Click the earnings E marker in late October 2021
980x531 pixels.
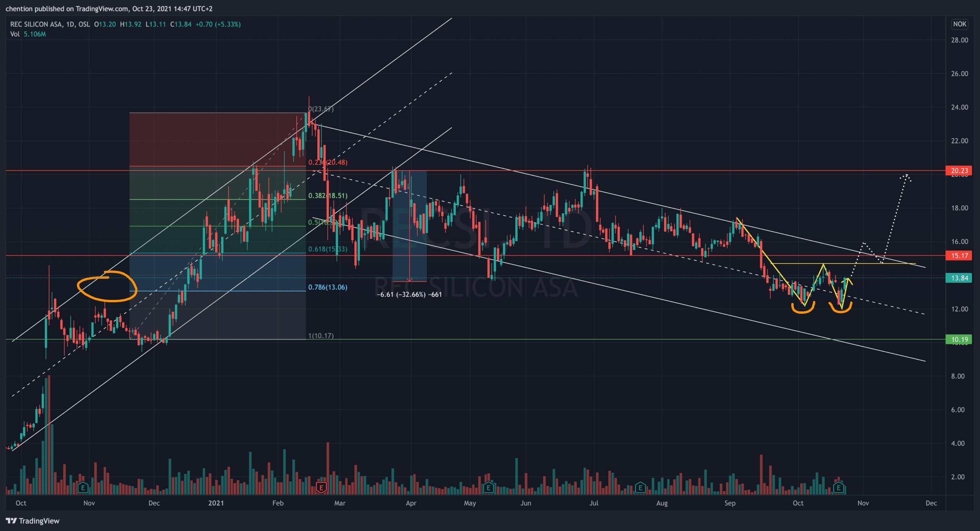[838, 488]
